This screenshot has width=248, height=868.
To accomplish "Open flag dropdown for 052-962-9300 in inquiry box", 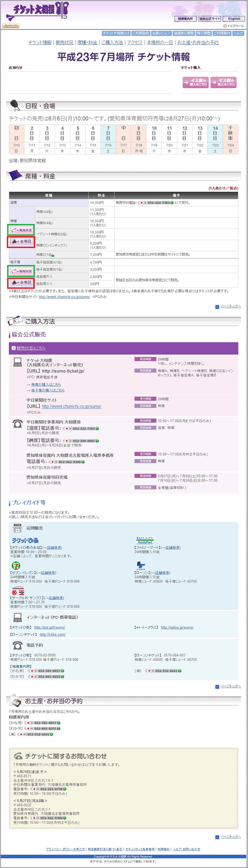I will click(x=35, y=818).
